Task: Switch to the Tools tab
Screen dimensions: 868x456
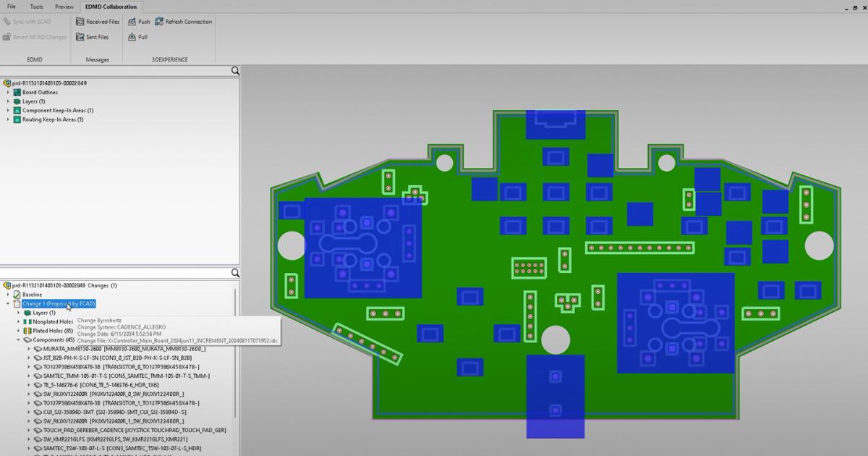Action: [x=36, y=7]
